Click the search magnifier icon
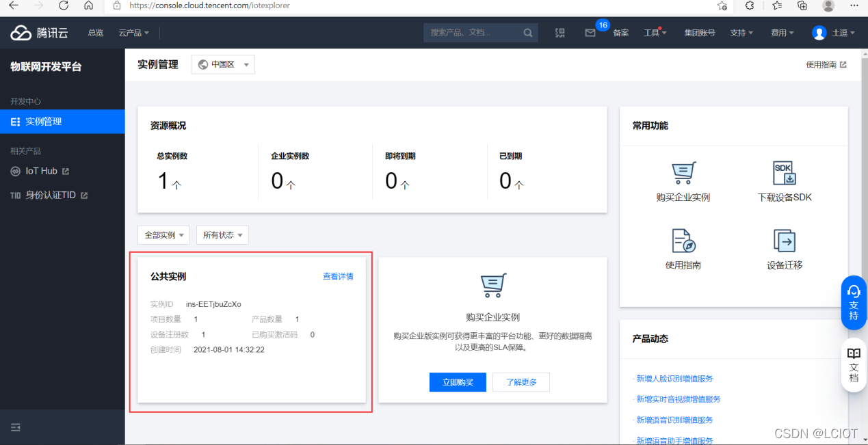This screenshot has height=445, width=868. pyautogui.click(x=527, y=32)
